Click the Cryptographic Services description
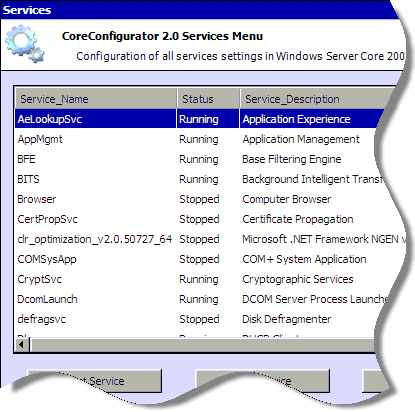This screenshot has width=415, height=412. (298, 279)
